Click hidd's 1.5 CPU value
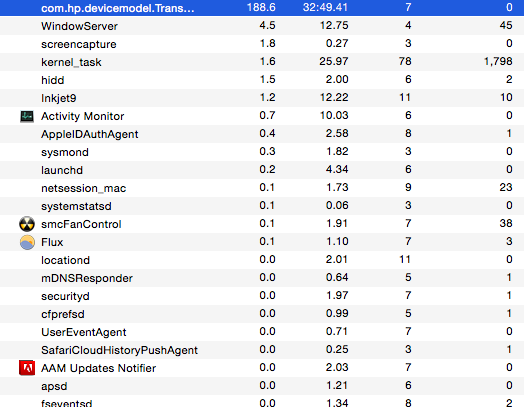The width and height of the screenshot is (524, 407). [267, 80]
